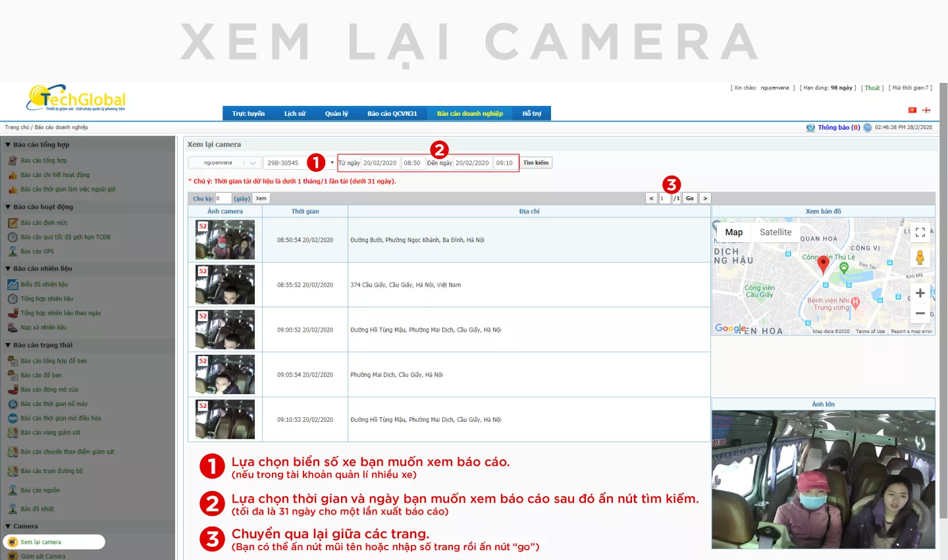Switch language with the Vietnamese flag
948x560 pixels.
[x=912, y=110]
